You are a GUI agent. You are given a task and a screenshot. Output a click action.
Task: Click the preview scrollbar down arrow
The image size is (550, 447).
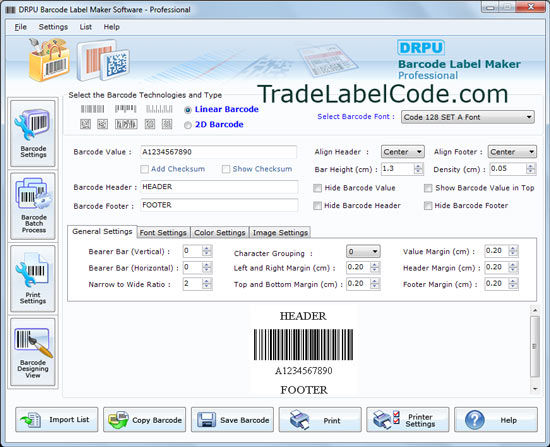tap(535, 389)
